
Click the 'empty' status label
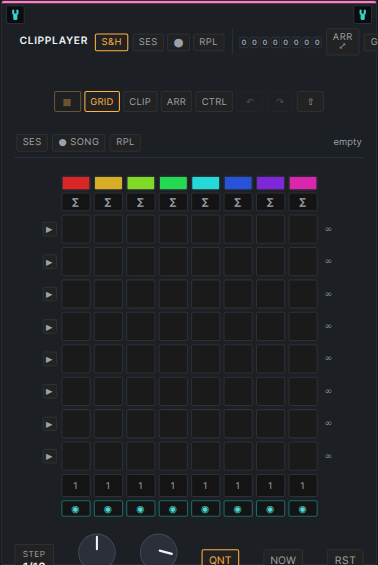[x=347, y=142]
